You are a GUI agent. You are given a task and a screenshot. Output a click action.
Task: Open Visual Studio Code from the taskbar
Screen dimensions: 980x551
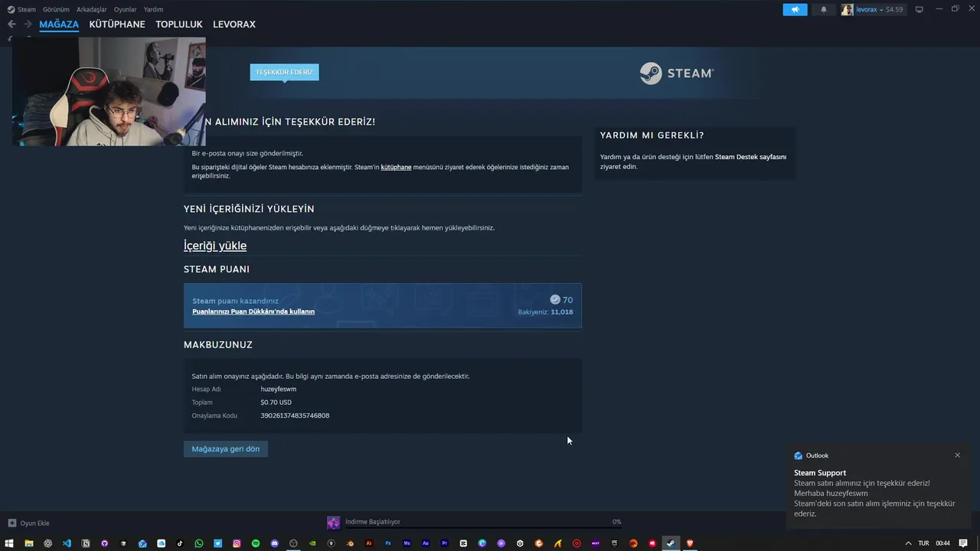(67, 543)
